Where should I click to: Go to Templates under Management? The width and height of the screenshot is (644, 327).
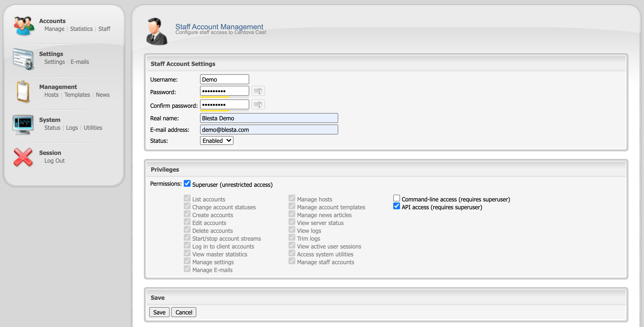(x=77, y=95)
